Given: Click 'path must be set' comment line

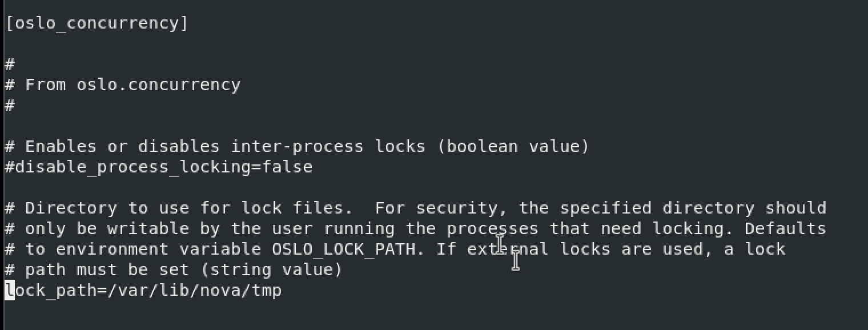Looking at the screenshot, I should click(x=107, y=270).
